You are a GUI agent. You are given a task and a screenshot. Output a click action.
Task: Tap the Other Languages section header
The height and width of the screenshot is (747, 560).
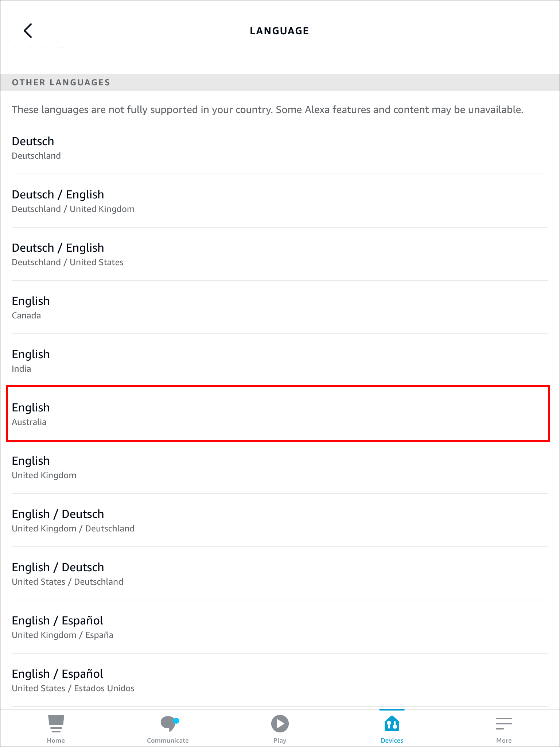61,82
